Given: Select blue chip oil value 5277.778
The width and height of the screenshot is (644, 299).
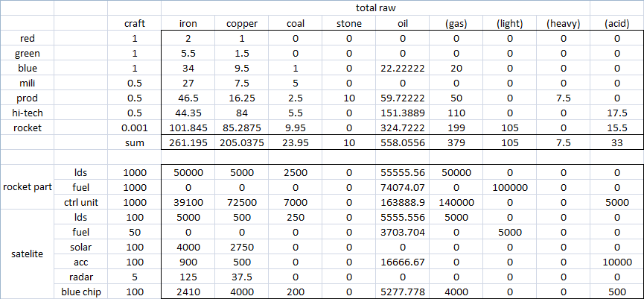Looking at the screenshot, I should point(403,292).
